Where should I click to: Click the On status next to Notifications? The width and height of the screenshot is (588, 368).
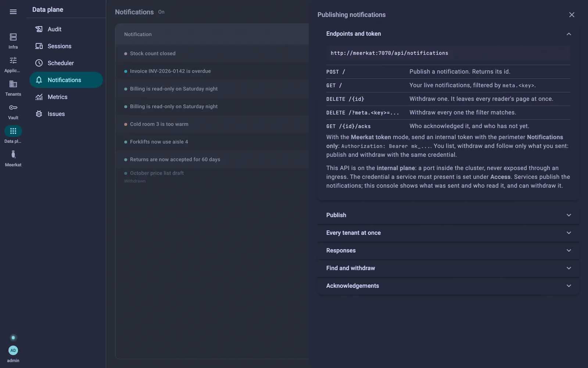(x=161, y=12)
